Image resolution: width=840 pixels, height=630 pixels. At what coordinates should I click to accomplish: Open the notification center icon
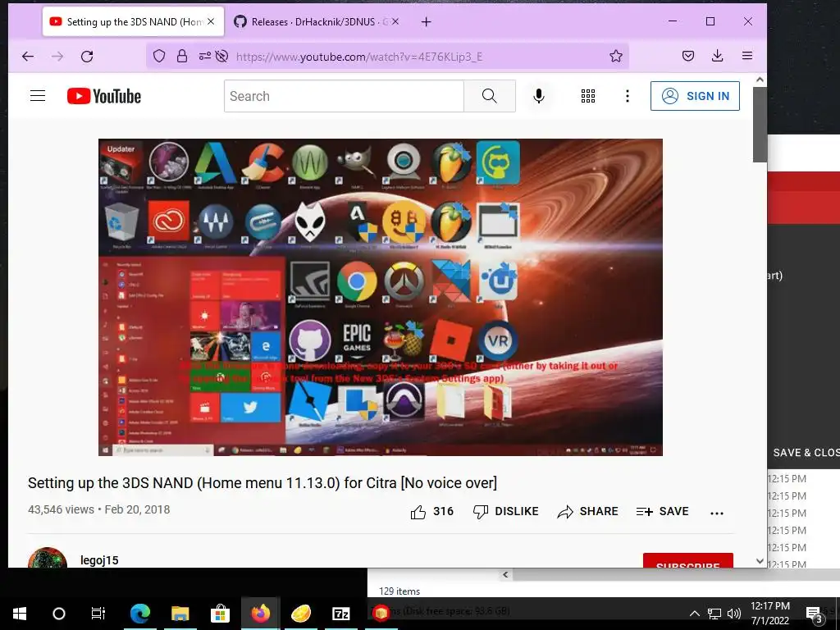[x=815, y=614]
